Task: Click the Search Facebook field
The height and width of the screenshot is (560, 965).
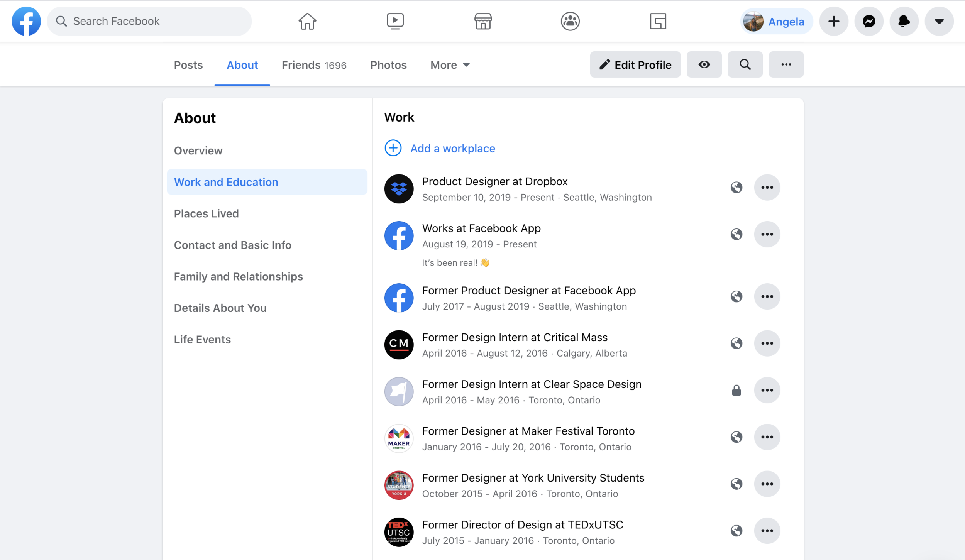Action: (149, 21)
